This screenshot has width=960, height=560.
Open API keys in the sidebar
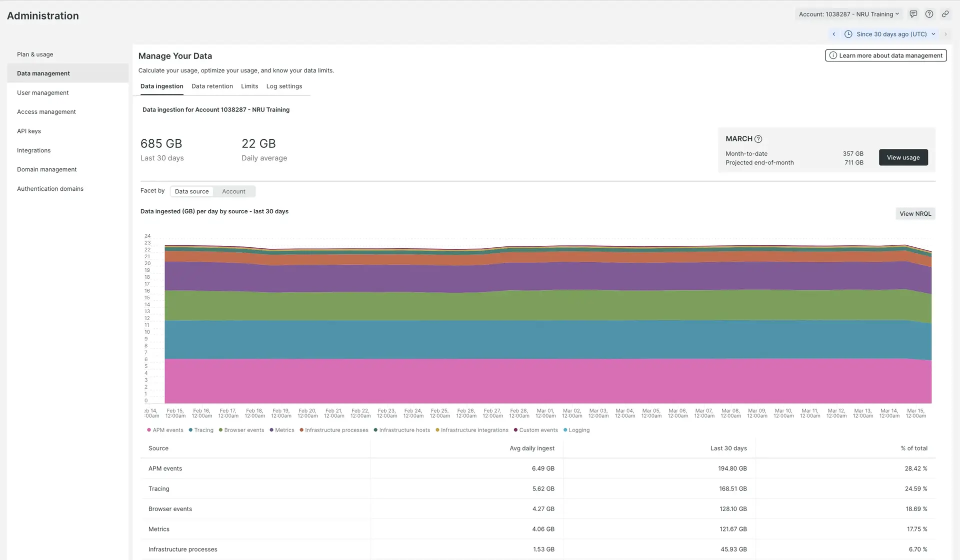pyautogui.click(x=29, y=131)
